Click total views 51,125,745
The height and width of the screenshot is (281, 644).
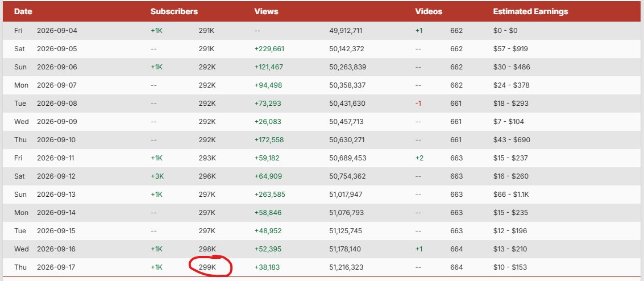(346, 231)
